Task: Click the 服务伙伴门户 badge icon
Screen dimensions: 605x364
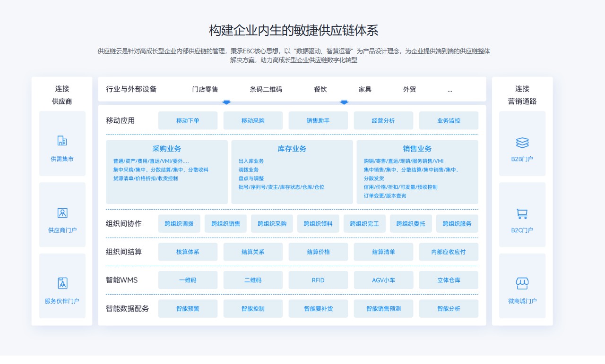Action: pyautogui.click(x=62, y=283)
